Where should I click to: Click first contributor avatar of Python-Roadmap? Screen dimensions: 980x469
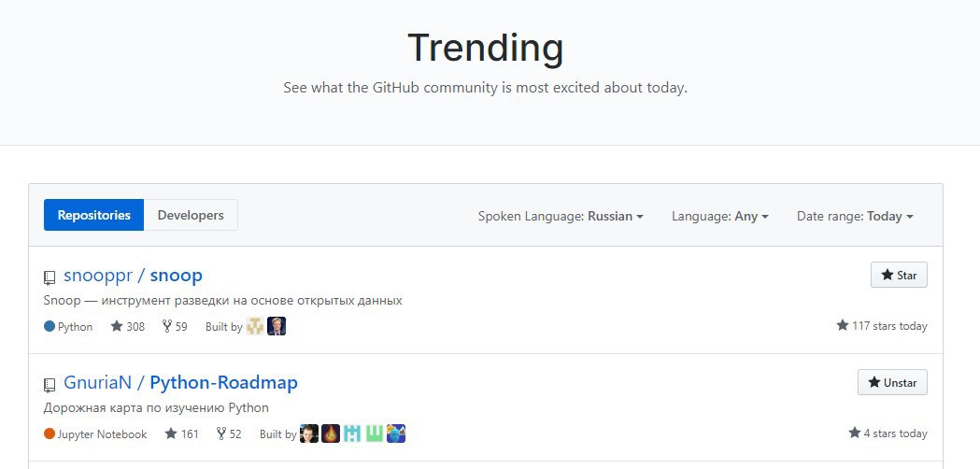pos(308,434)
